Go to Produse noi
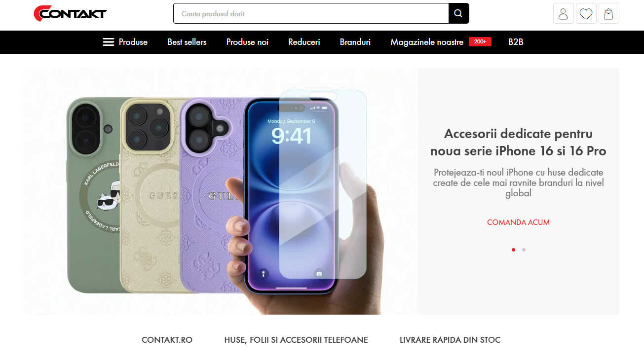 (x=247, y=42)
